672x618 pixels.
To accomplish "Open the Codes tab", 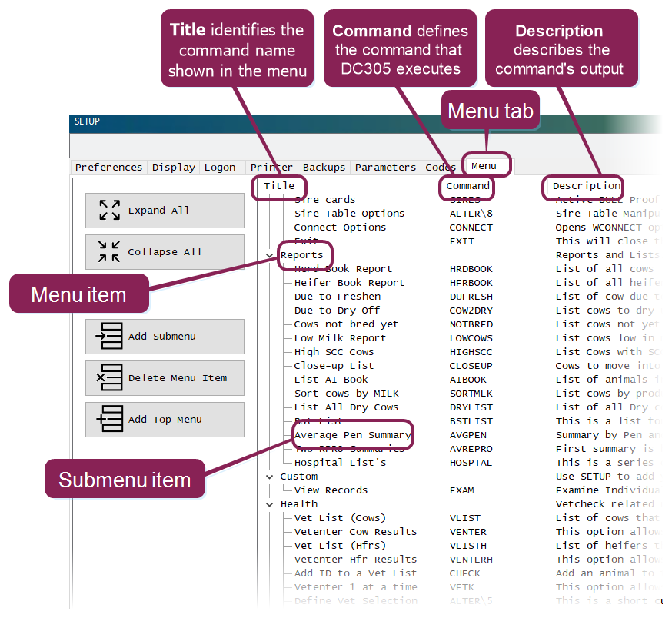I will 441,167.
